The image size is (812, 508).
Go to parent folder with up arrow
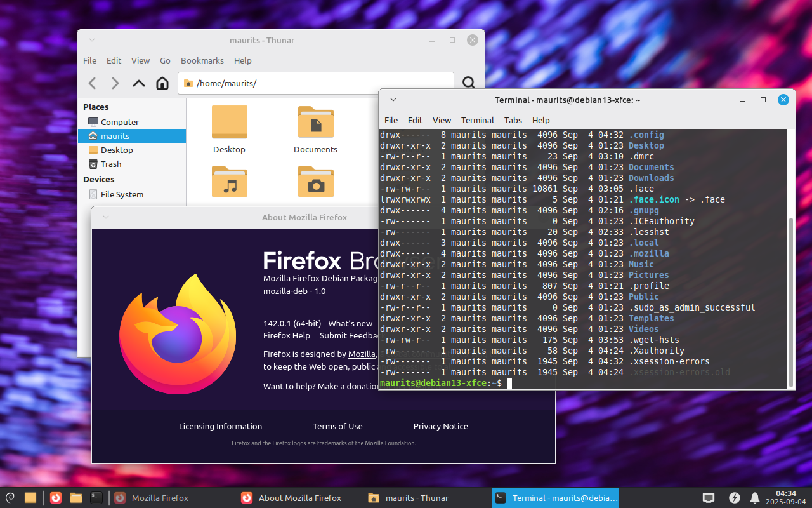pos(139,83)
